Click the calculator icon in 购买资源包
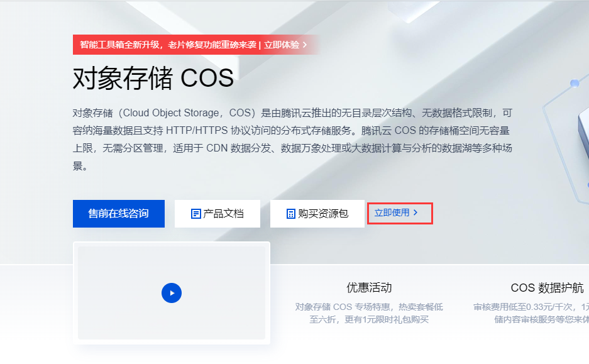This screenshot has width=589, height=364. pyautogui.click(x=291, y=214)
